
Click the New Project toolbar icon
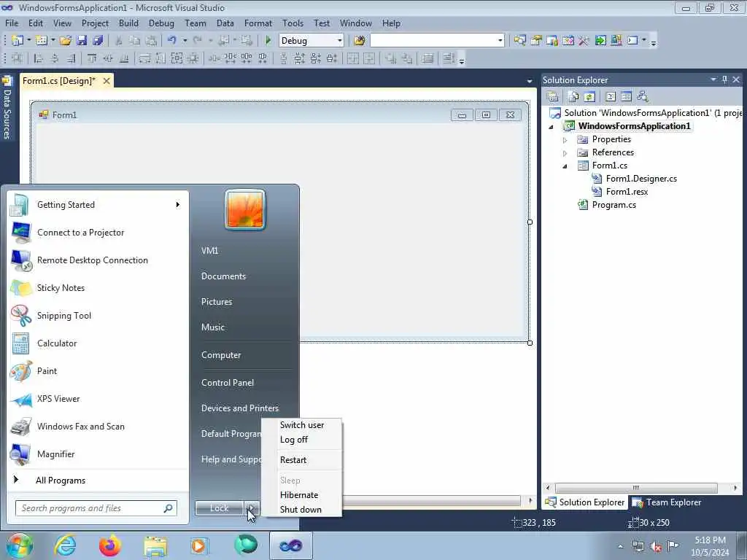coord(18,41)
